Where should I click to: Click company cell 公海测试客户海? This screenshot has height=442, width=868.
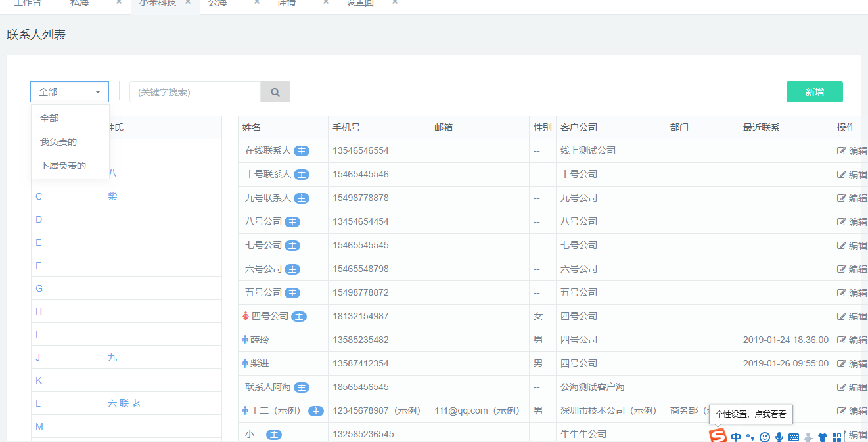pos(593,387)
